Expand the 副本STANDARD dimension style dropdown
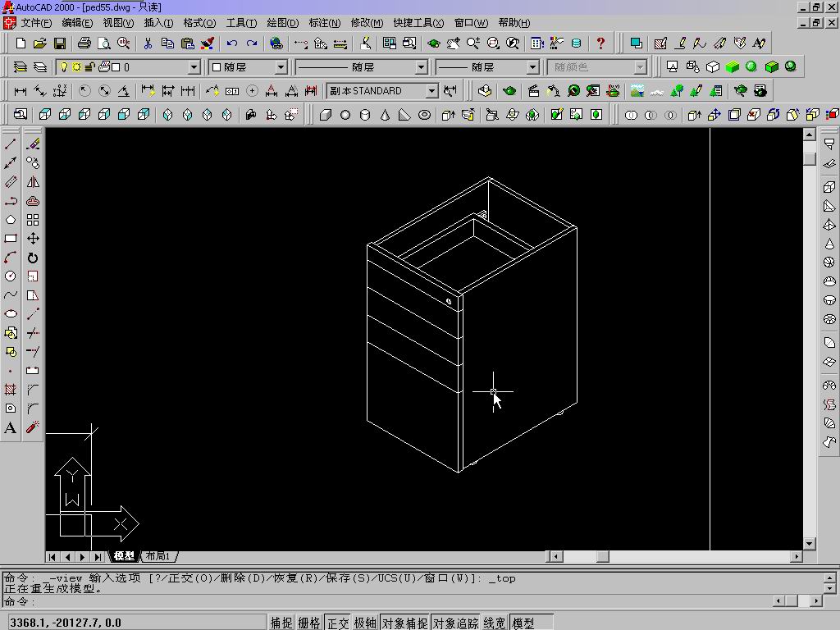This screenshot has width=840, height=630. pyautogui.click(x=431, y=91)
